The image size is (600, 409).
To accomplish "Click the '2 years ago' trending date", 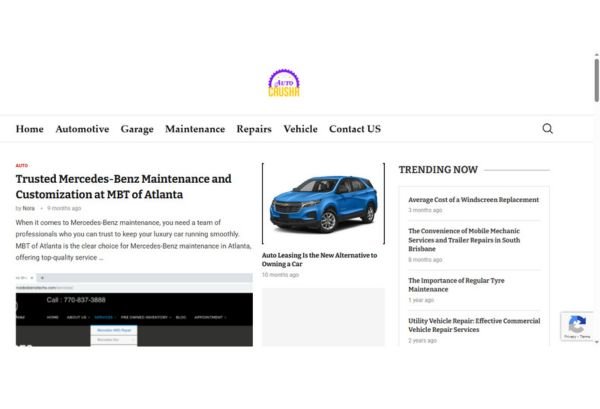I will 422,341.
